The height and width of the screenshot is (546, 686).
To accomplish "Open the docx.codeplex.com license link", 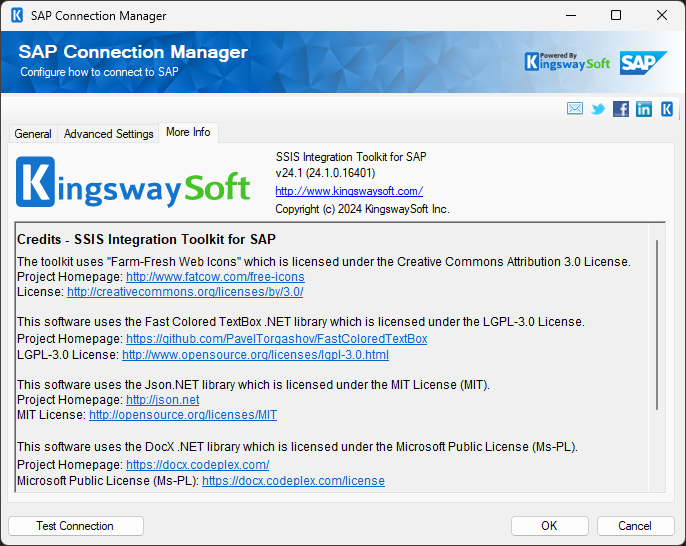I will pos(293,481).
